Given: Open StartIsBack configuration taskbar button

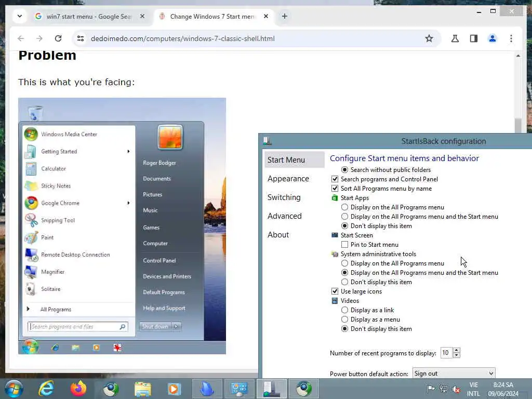Looking at the screenshot, I should tap(272, 389).
